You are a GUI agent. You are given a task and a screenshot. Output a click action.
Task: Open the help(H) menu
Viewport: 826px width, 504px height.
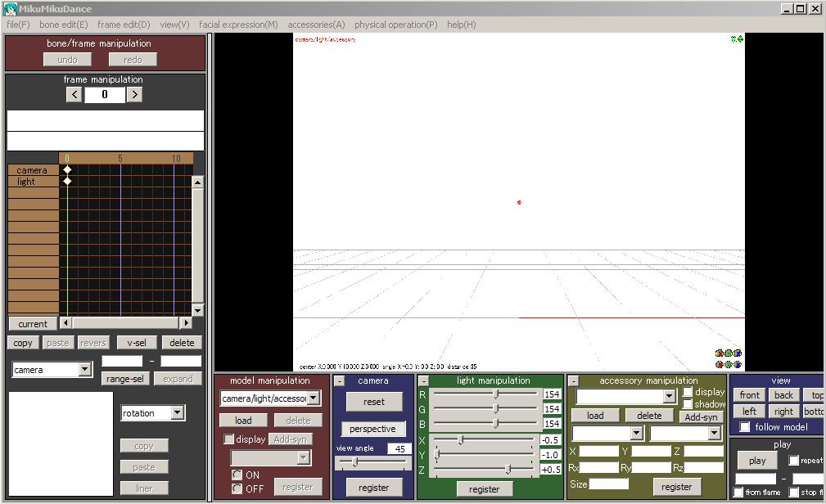click(x=462, y=25)
